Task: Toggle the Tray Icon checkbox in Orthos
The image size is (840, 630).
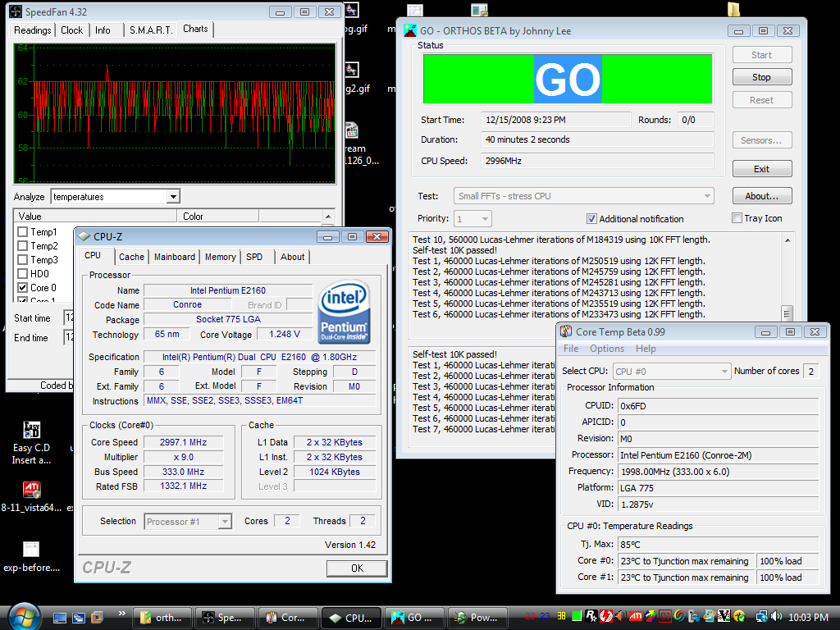Action: [x=737, y=218]
